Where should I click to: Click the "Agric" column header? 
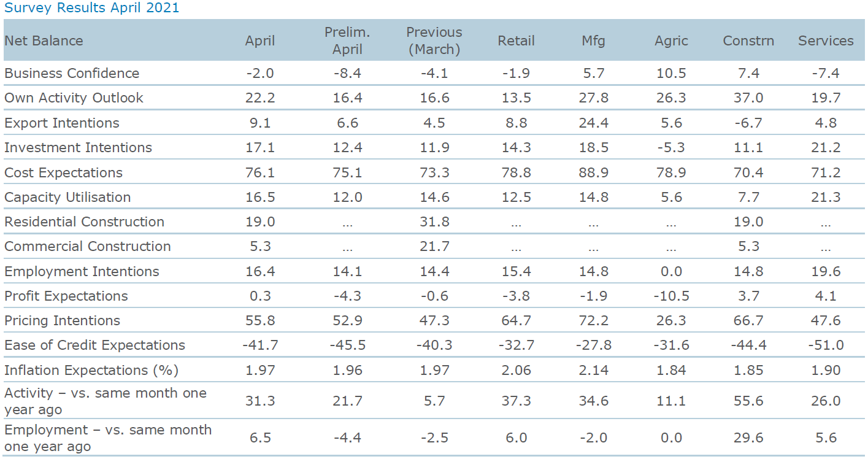point(671,41)
